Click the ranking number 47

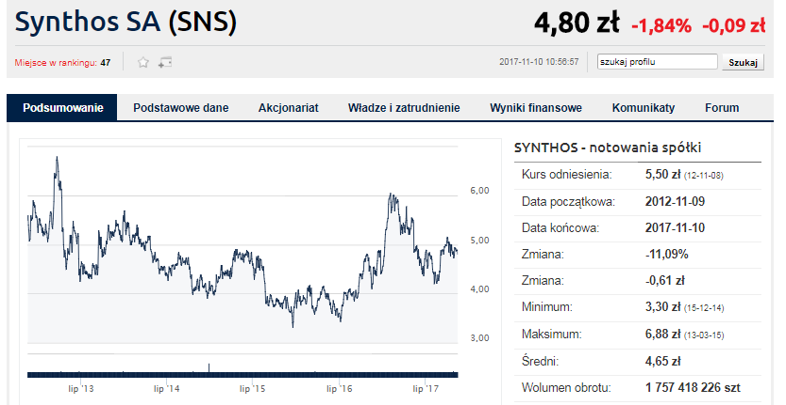coord(105,63)
